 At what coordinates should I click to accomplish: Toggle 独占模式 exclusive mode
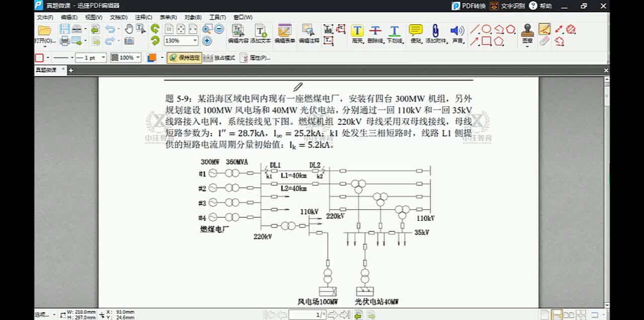(220, 58)
